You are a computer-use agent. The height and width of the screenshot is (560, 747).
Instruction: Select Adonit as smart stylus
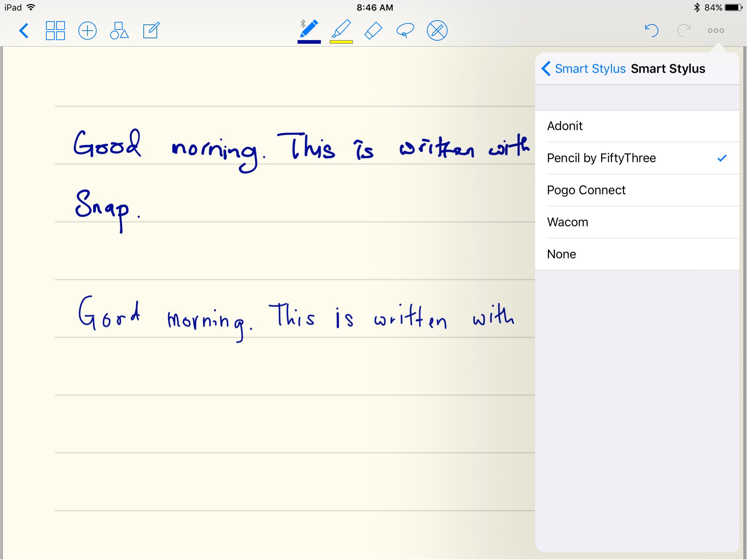tap(637, 126)
